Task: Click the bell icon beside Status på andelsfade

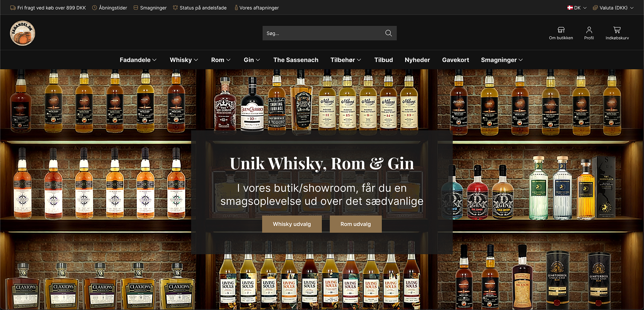Action: click(175, 7)
